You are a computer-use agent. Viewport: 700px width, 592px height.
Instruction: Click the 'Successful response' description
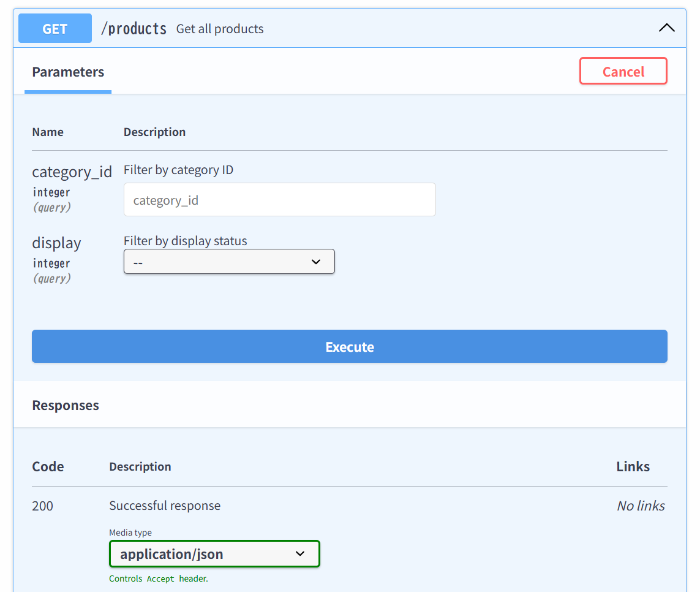pyautogui.click(x=165, y=506)
